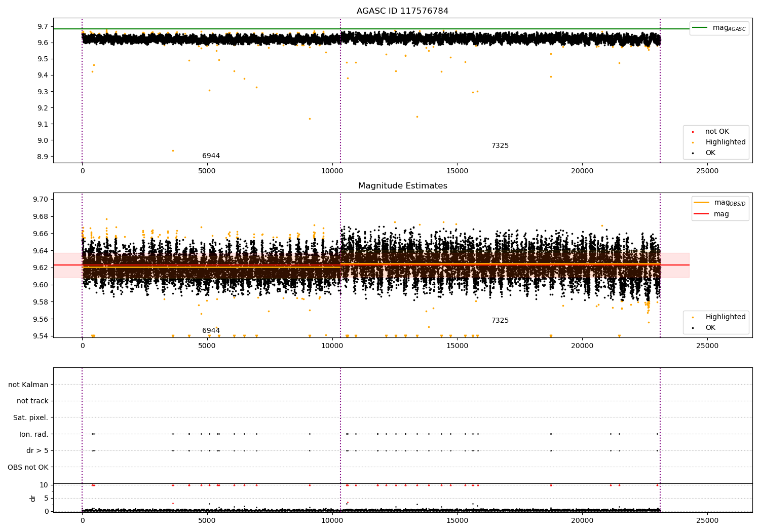The width and height of the screenshot is (760, 532).
Task: Select the "Ion. rad." row label
Action: [x=34, y=434]
